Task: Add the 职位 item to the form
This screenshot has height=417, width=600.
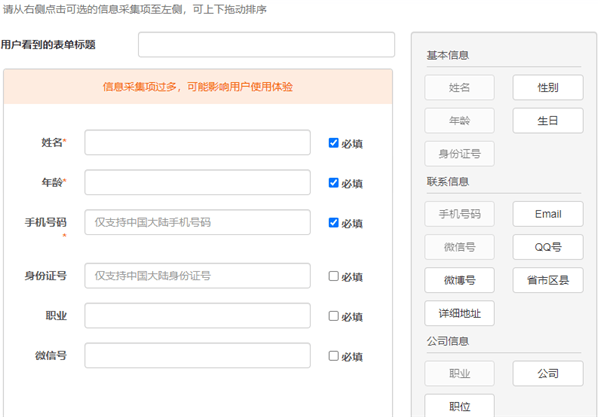Action: (x=459, y=406)
